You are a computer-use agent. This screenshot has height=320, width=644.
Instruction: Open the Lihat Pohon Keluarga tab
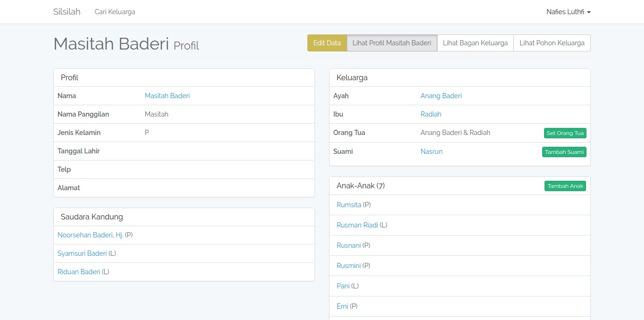pos(552,43)
